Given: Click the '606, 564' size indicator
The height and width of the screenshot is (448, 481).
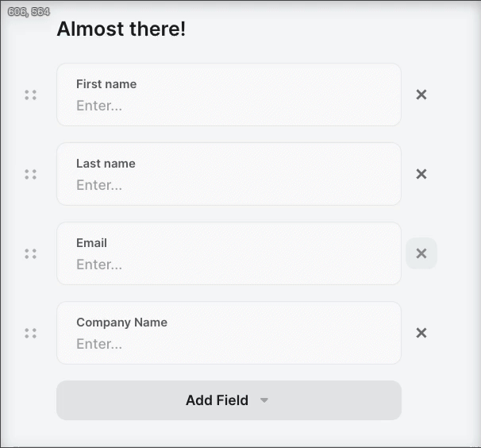Looking at the screenshot, I should click(x=29, y=12).
